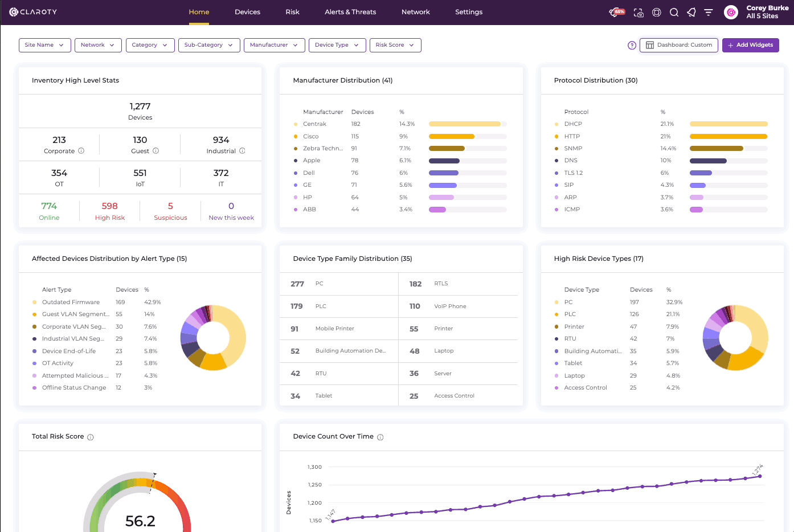Click the Corey Burke profile avatar
This screenshot has width=794, height=532.
click(731, 12)
